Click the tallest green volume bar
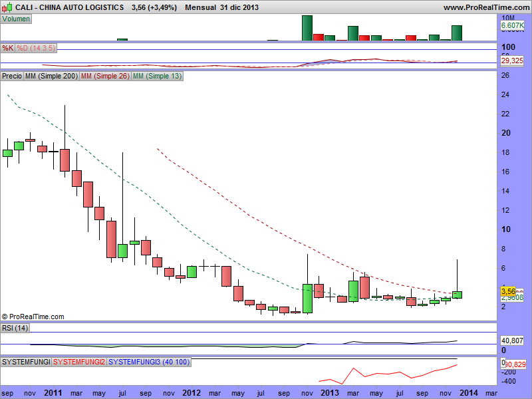The image size is (532, 399). coord(307,28)
